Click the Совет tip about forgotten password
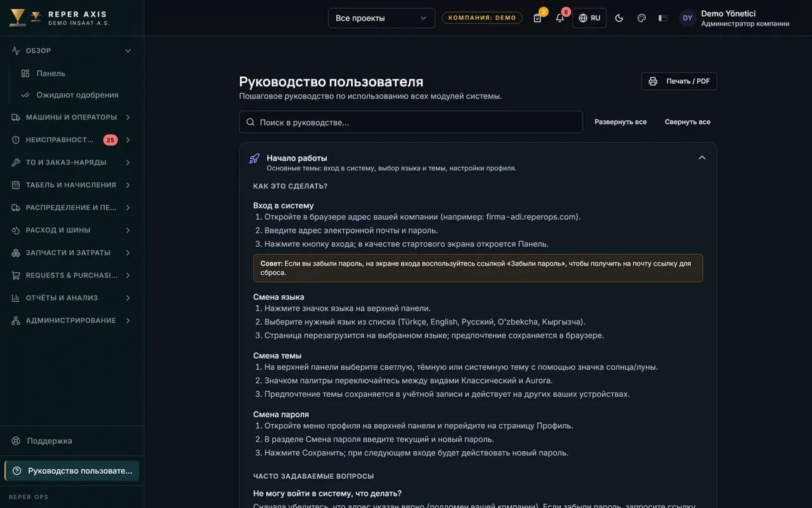The image size is (812, 508). [x=478, y=268]
